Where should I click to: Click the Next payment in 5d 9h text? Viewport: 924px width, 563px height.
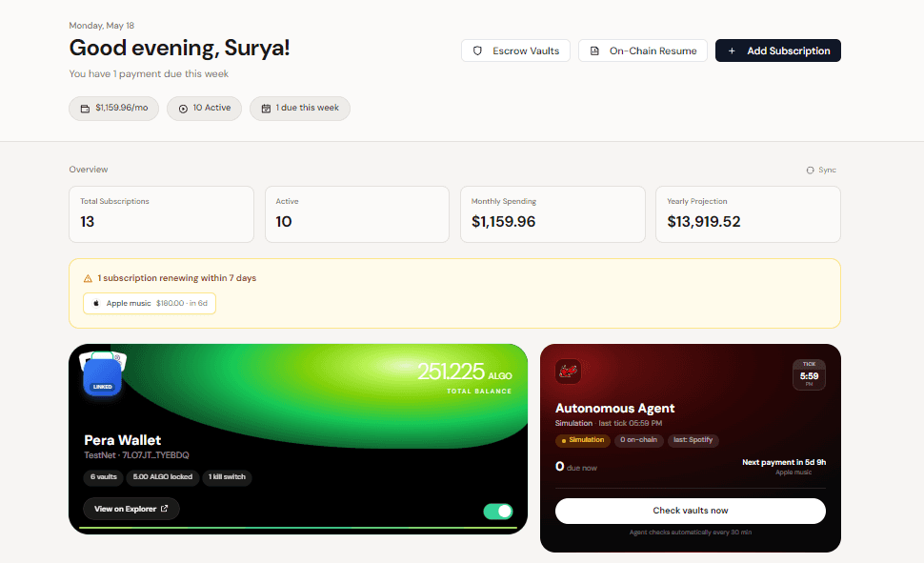click(x=784, y=462)
